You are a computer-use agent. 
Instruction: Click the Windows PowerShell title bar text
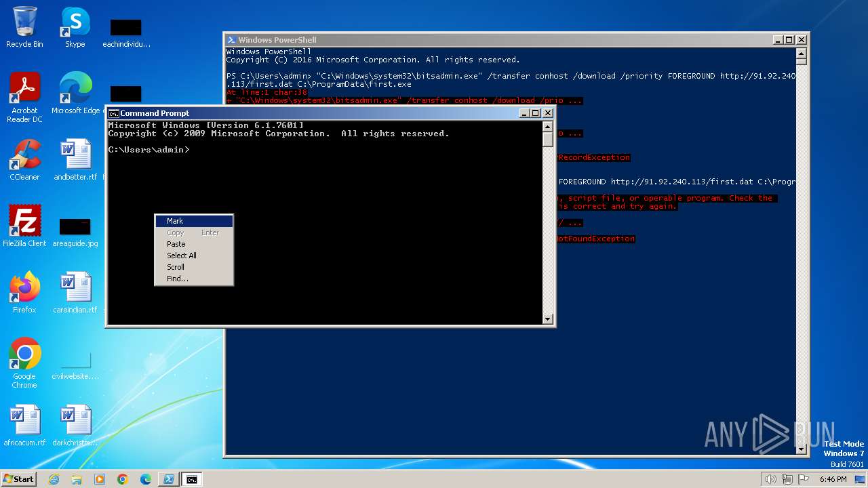277,40
